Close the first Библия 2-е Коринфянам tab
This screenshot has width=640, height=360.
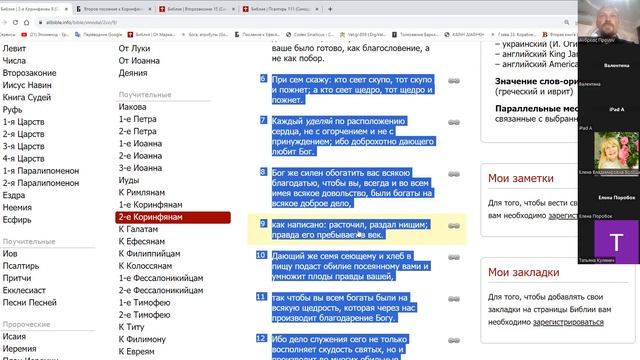(66, 9)
